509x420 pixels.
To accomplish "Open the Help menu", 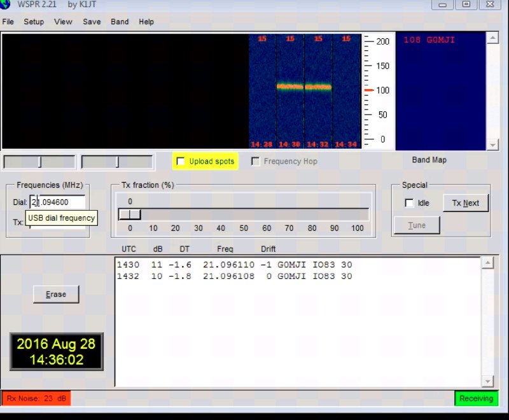I will point(146,22).
